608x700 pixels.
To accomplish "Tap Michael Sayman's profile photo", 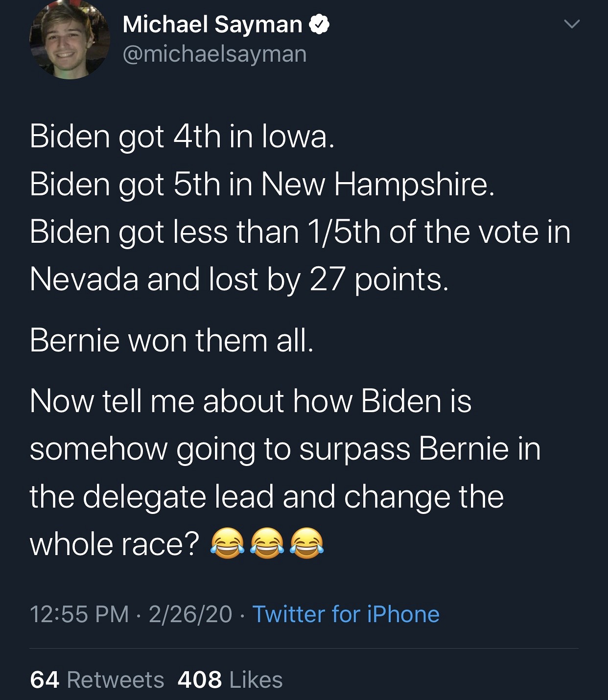I will [70, 40].
